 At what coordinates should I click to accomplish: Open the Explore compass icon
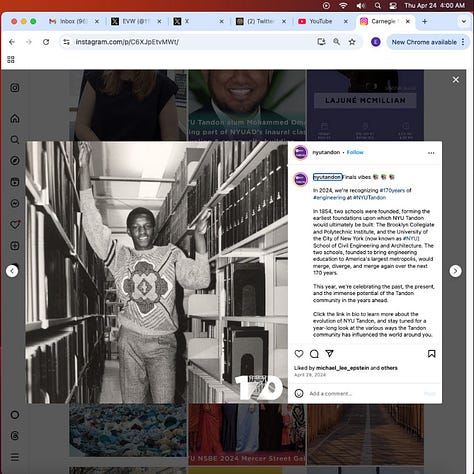pos(15,161)
